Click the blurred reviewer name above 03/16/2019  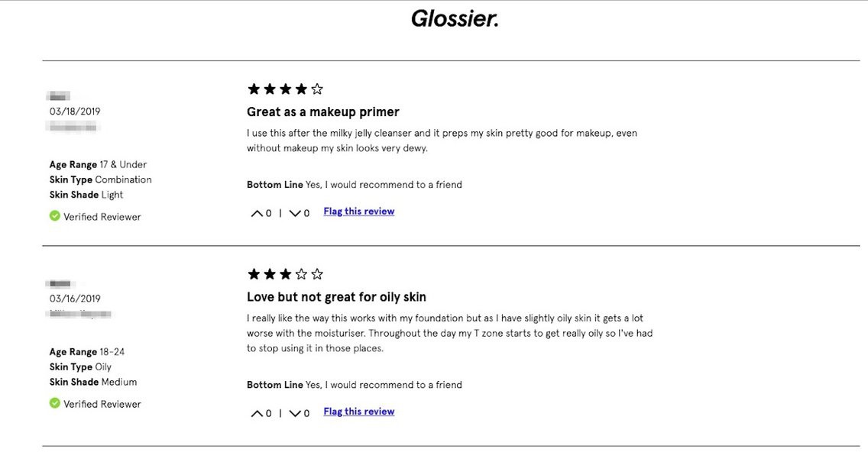(x=61, y=284)
